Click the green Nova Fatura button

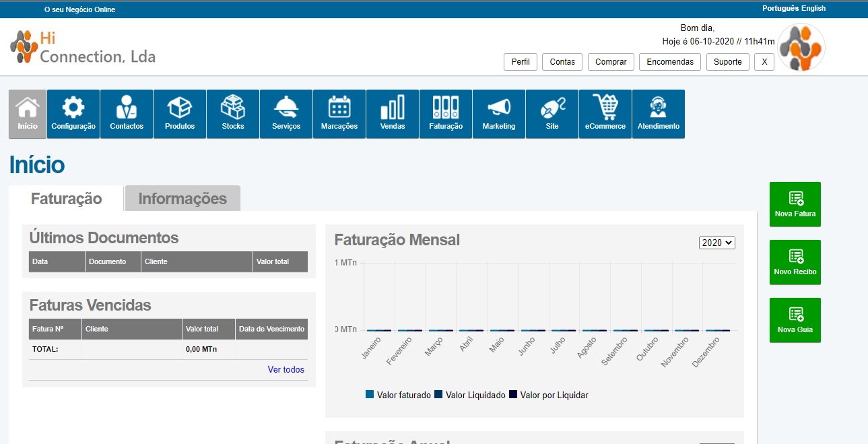pyautogui.click(x=795, y=204)
